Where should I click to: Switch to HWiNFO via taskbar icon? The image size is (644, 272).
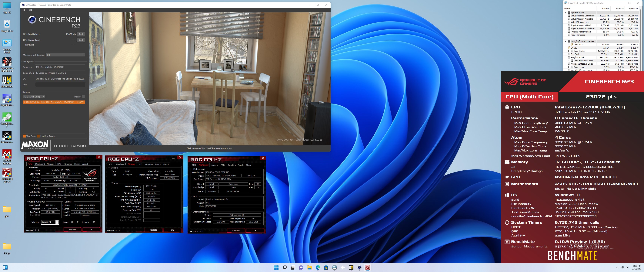[335, 267]
